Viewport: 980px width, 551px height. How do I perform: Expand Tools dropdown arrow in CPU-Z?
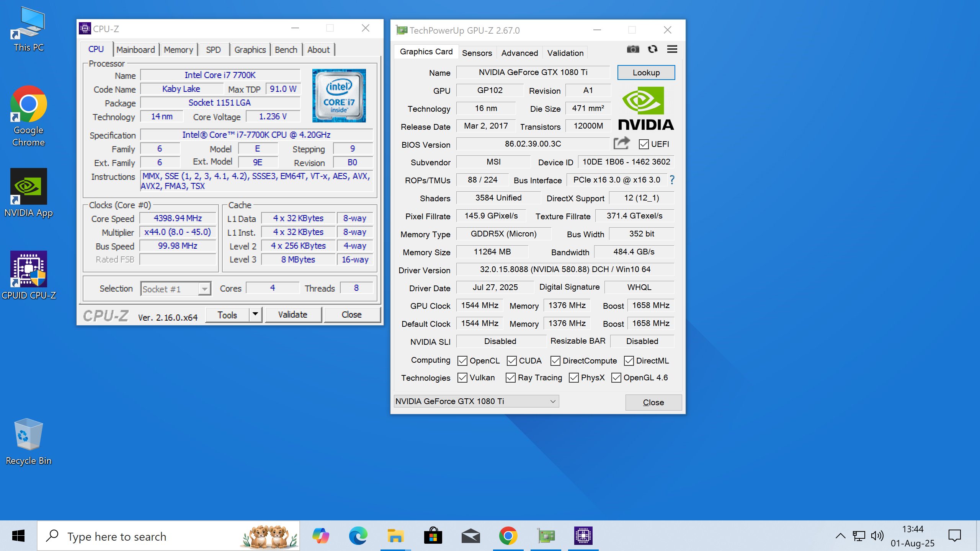[255, 315]
